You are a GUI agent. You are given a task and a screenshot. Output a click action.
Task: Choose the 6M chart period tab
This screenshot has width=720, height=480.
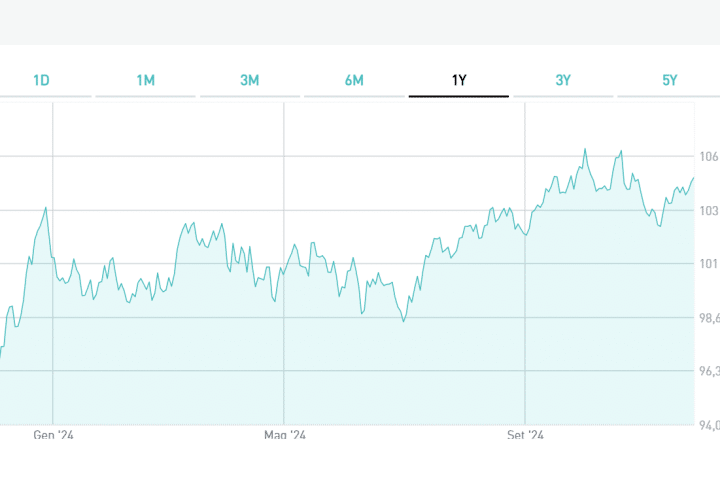[354, 80]
